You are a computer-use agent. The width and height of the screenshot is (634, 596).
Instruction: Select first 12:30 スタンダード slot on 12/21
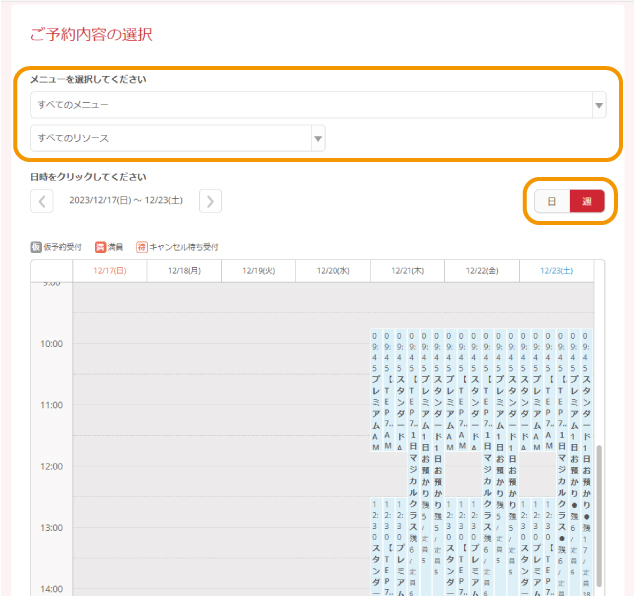point(376,547)
